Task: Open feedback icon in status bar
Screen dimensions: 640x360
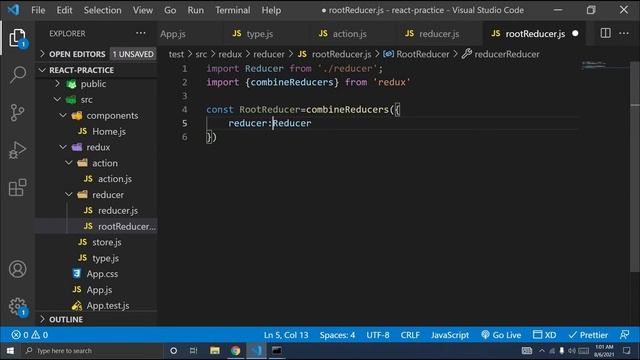Action: pos(624,335)
